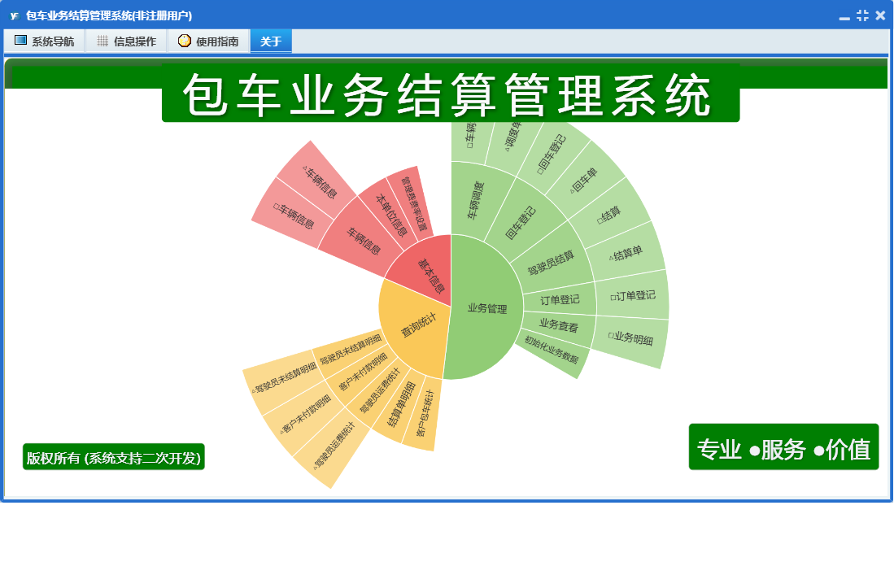894x588 pixels.
Task: Open the 信息操作 menu tab
Action: click(127, 41)
